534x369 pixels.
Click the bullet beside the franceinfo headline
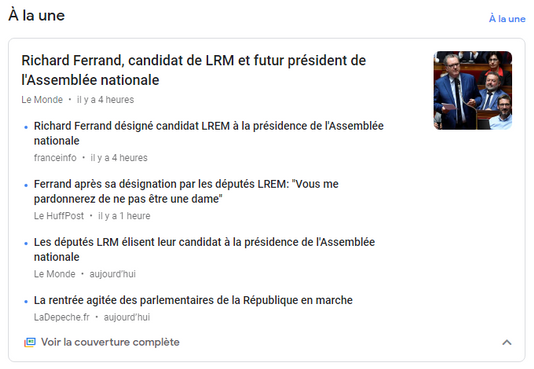26,127
